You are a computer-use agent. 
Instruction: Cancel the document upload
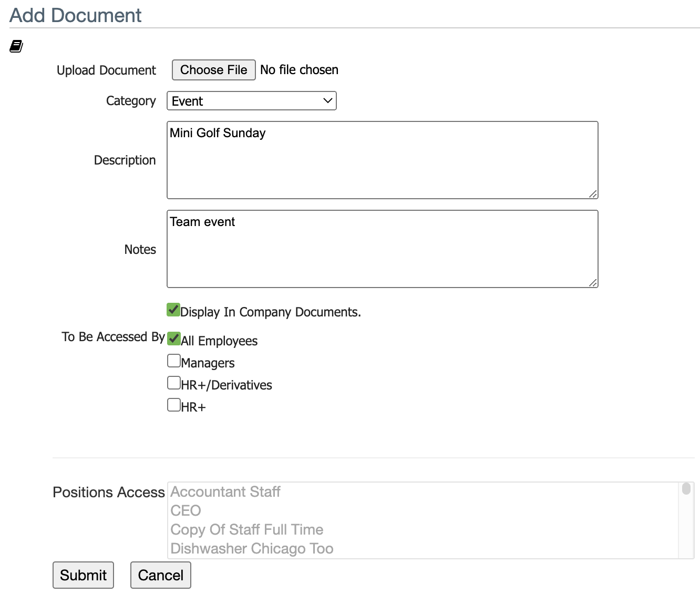[x=160, y=575]
